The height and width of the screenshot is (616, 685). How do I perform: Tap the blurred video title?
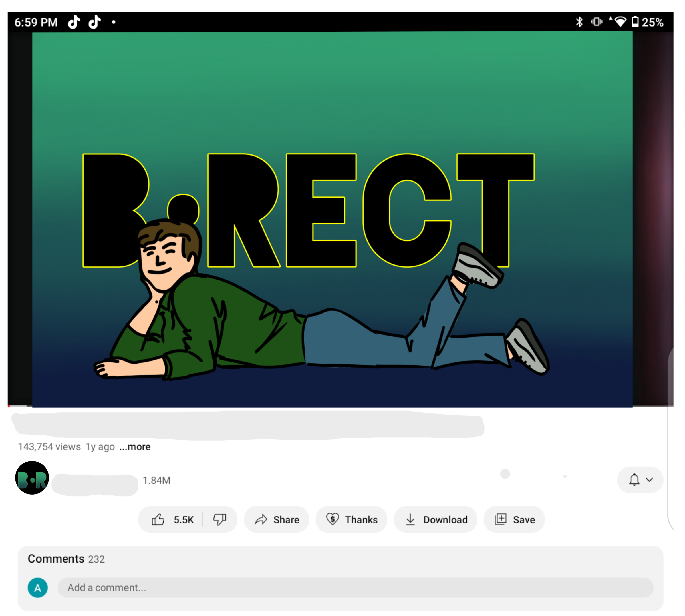(x=249, y=426)
